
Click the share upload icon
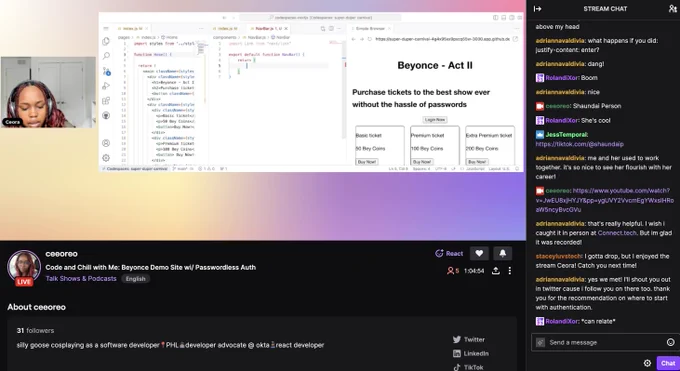pyautogui.click(x=496, y=271)
